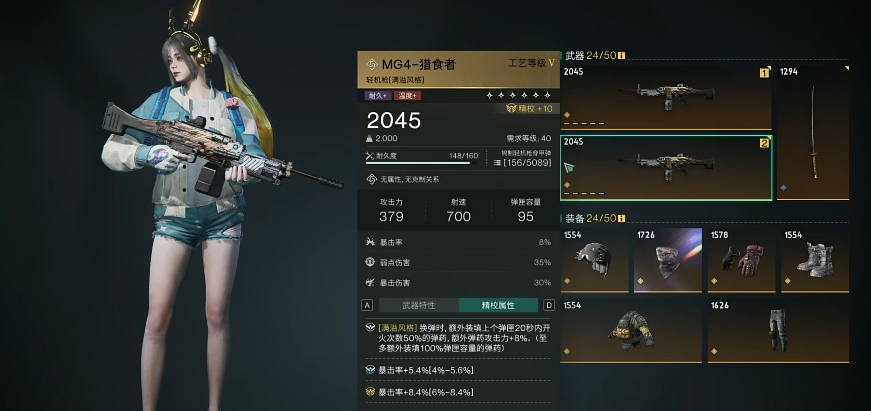Select the tactical vest item rated 1554

(631, 331)
